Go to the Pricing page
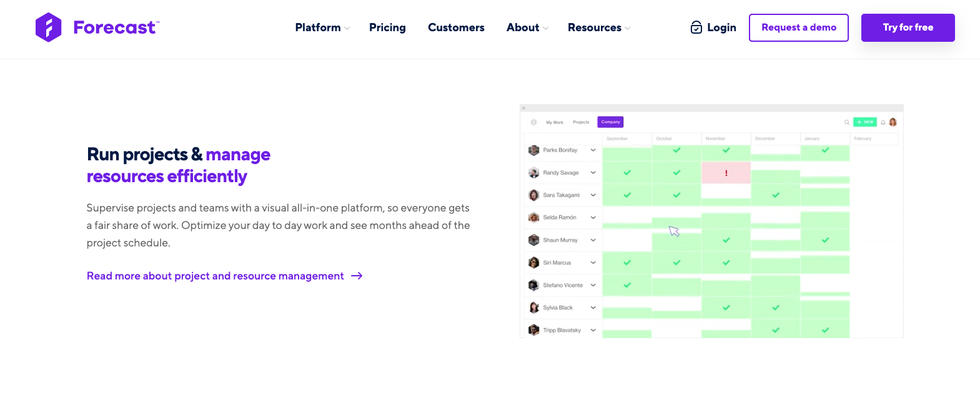 click(387, 27)
